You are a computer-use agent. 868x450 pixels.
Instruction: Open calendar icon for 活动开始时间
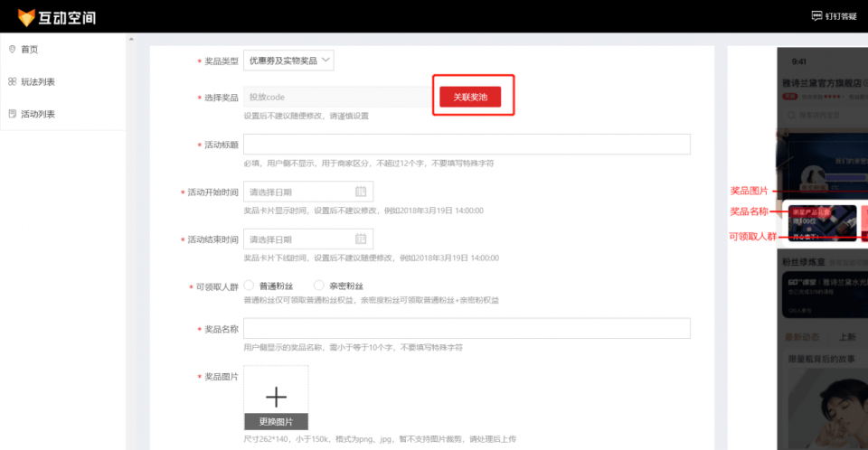pos(361,192)
